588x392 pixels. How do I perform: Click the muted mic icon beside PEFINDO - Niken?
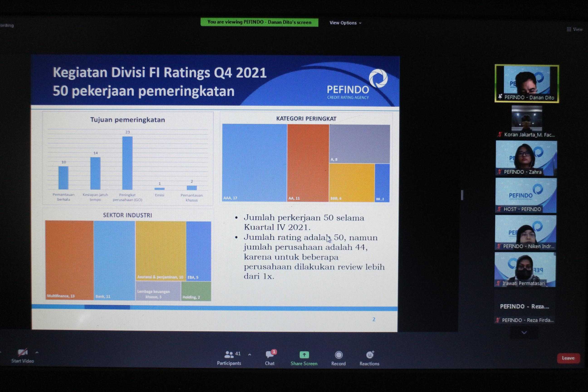point(499,246)
